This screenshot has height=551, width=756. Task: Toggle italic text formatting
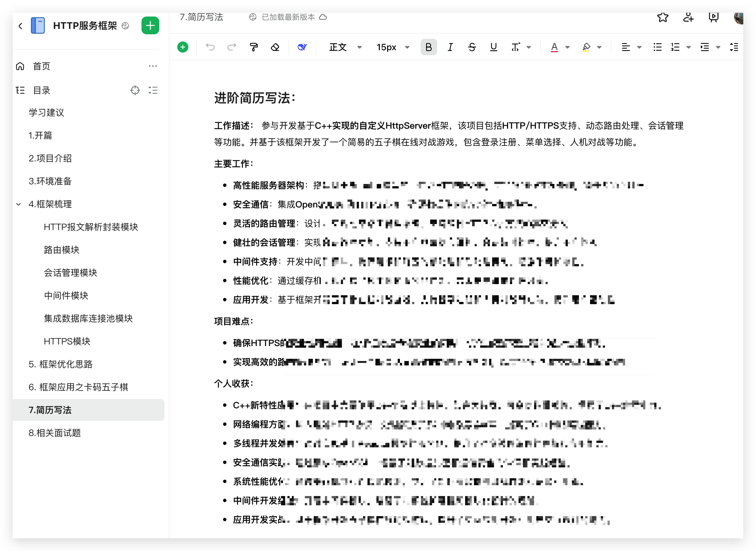point(450,47)
